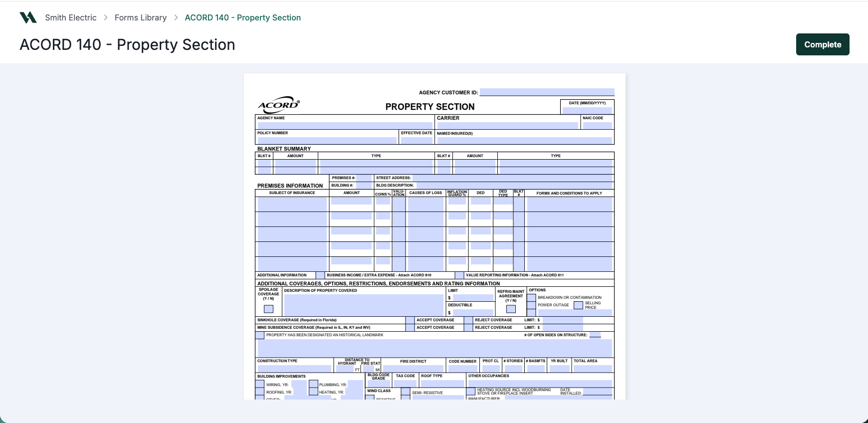The height and width of the screenshot is (423, 868).
Task: Check the Plumbing improvement box
Action: [x=313, y=384]
